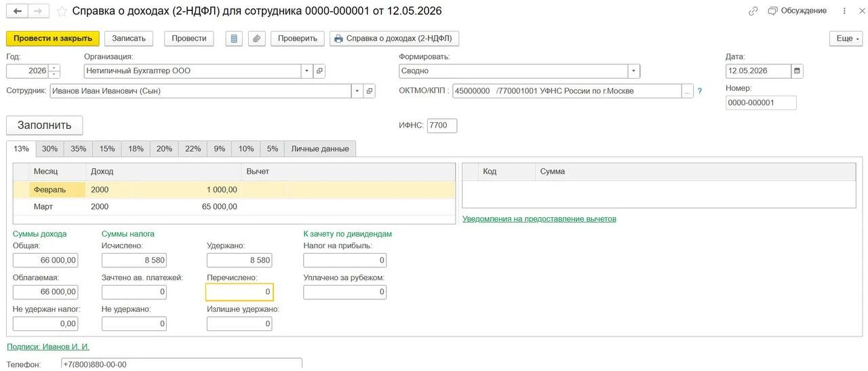Select the Март row month cell
Screen dimensions: 868x371
(58, 207)
